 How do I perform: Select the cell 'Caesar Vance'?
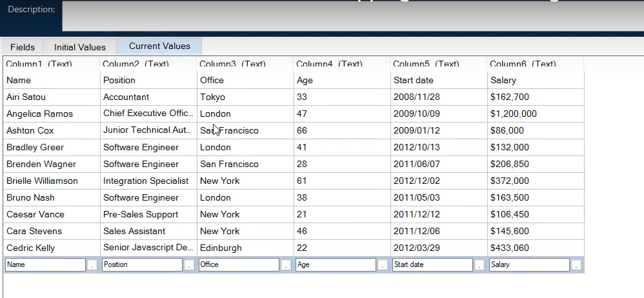pyautogui.click(x=52, y=214)
